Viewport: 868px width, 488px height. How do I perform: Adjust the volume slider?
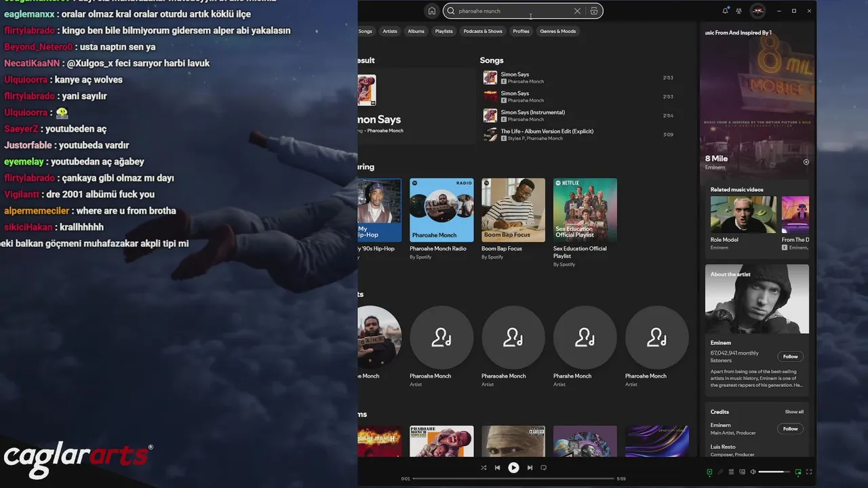(x=774, y=472)
